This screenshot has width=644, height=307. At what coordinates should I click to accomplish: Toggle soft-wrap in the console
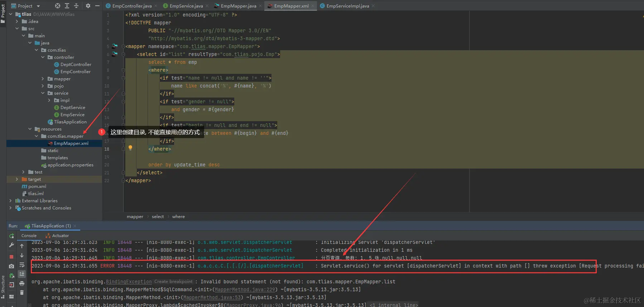[22, 265]
